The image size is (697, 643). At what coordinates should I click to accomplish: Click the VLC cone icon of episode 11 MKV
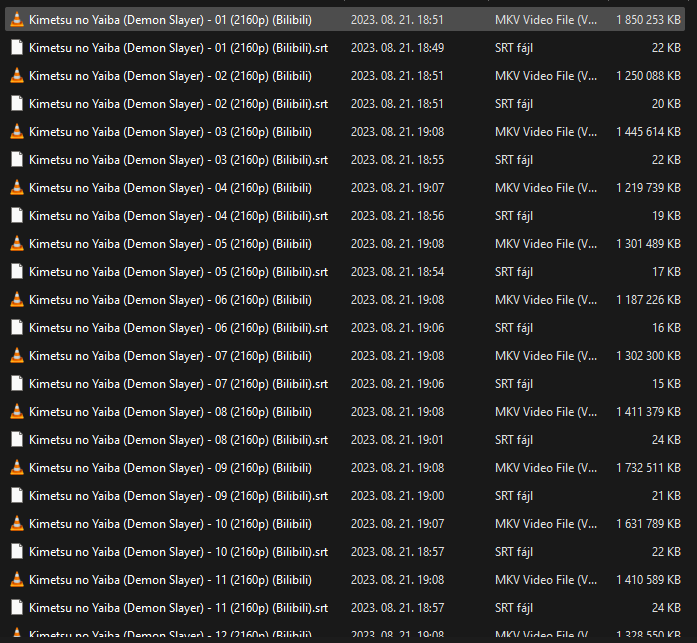click(17, 579)
